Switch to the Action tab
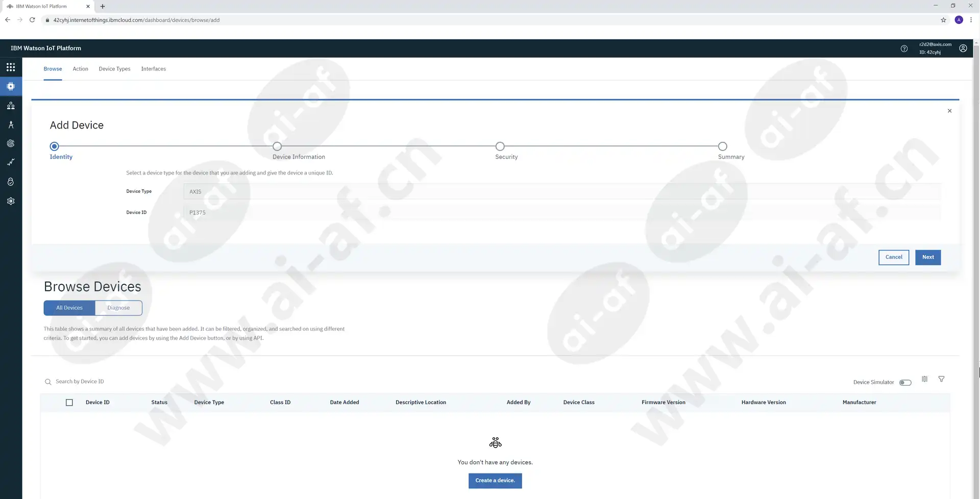The height and width of the screenshot is (499, 980). coord(80,69)
